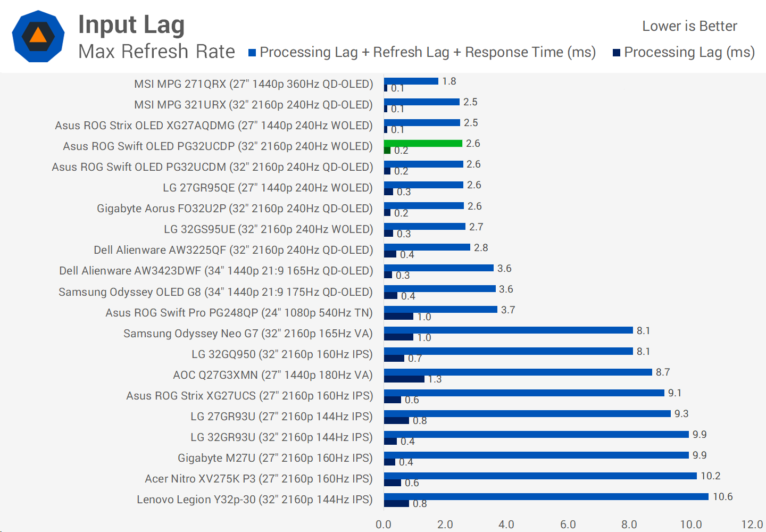Click the 2.0 axis tick label
766x532 pixels.
(x=445, y=525)
